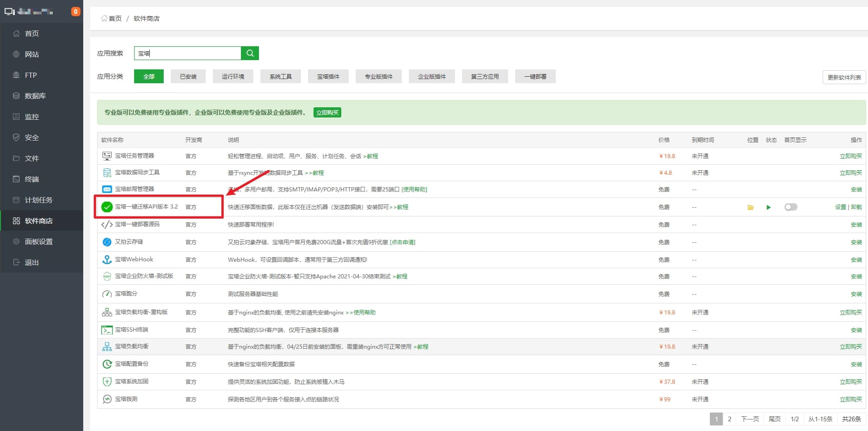Click 软件商店 breadcrumb text

147,18
